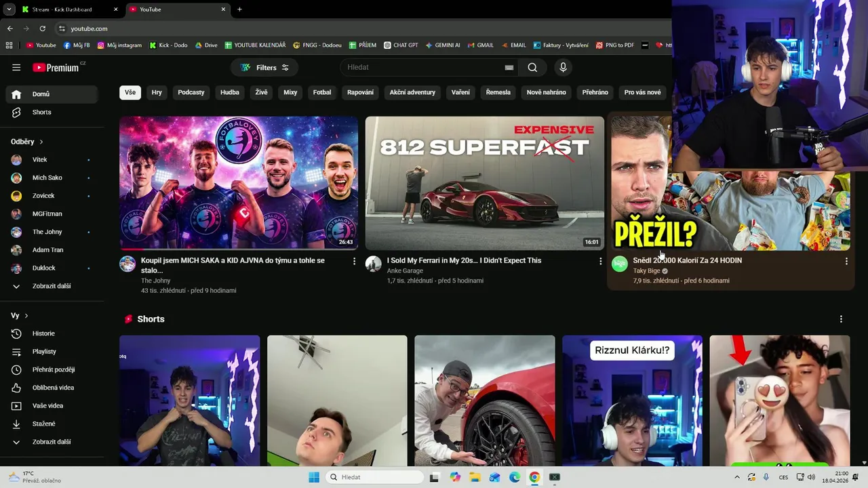The width and height of the screenshot is (868, 488).
Task: Select the Fotbal filter chip
Action: click(x=322, y=92)
